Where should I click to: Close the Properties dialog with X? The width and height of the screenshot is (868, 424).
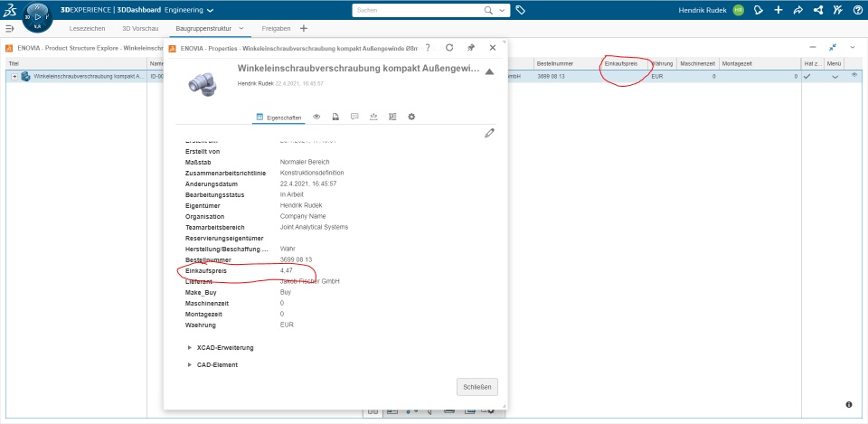(493, 48)
